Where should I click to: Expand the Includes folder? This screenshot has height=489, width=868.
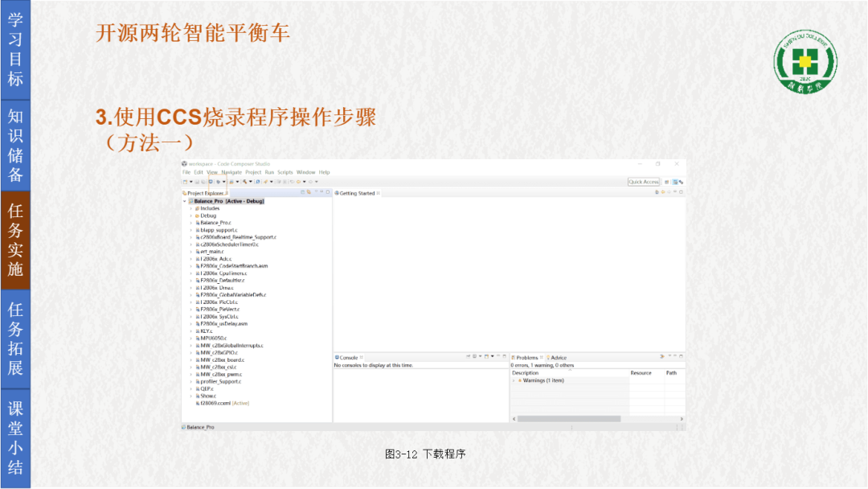[191, 209]
